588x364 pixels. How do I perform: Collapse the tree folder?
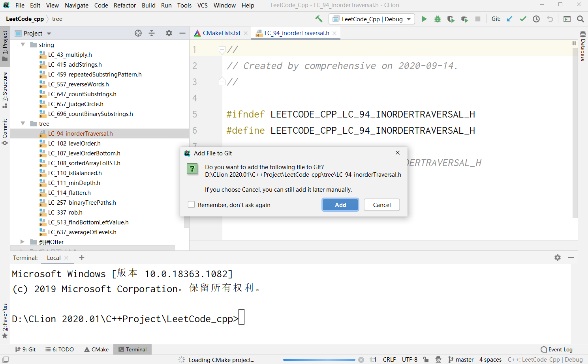click(x=23, y=123)
